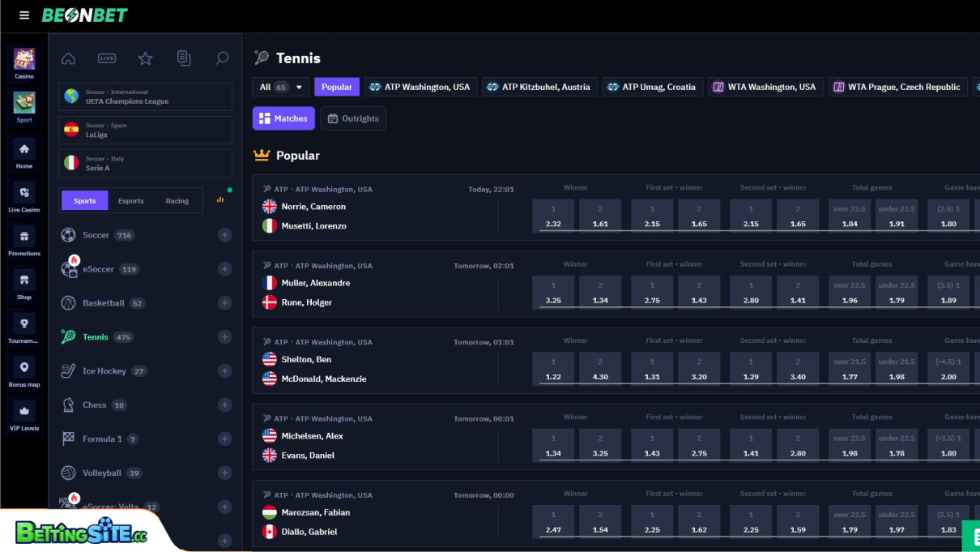Switch to the Outrights view
980x552 pixels.
click(x=353, y=118)
